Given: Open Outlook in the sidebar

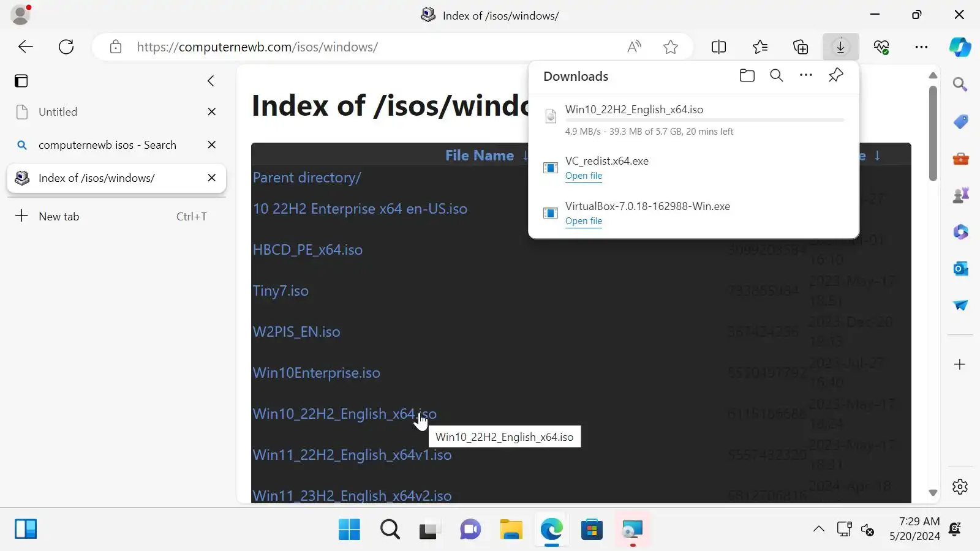Looking at the screenshot, I should [x=960, y=269].
